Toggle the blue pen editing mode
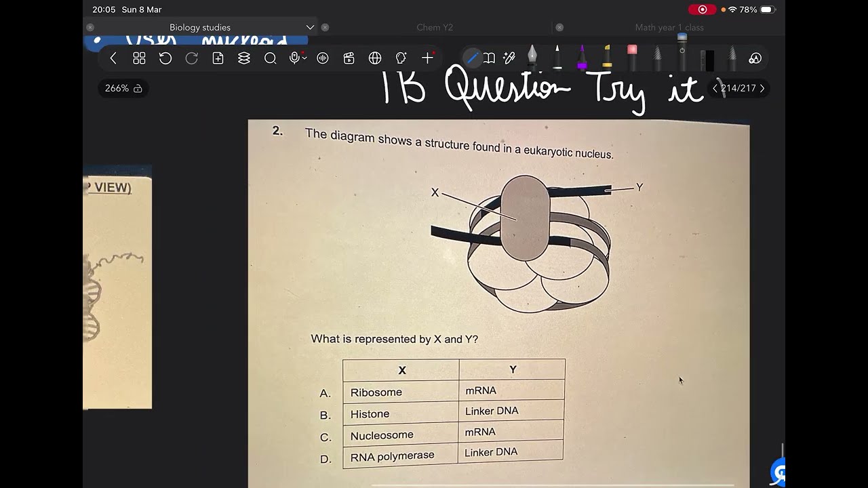 473,58
